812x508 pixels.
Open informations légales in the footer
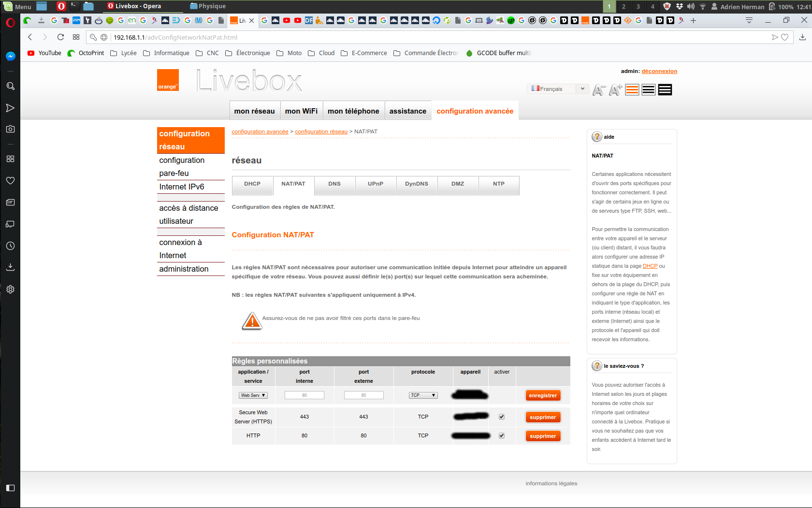551,483
